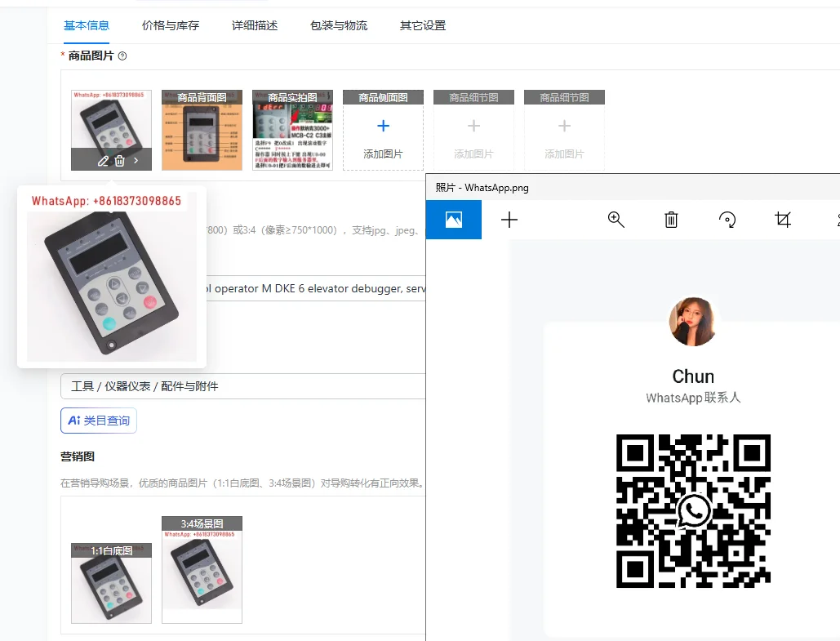Delete WhatsApp.png using Photos trash icon
Image resolution: width=840 pixels, height=641 pixels.
(671, 220)
